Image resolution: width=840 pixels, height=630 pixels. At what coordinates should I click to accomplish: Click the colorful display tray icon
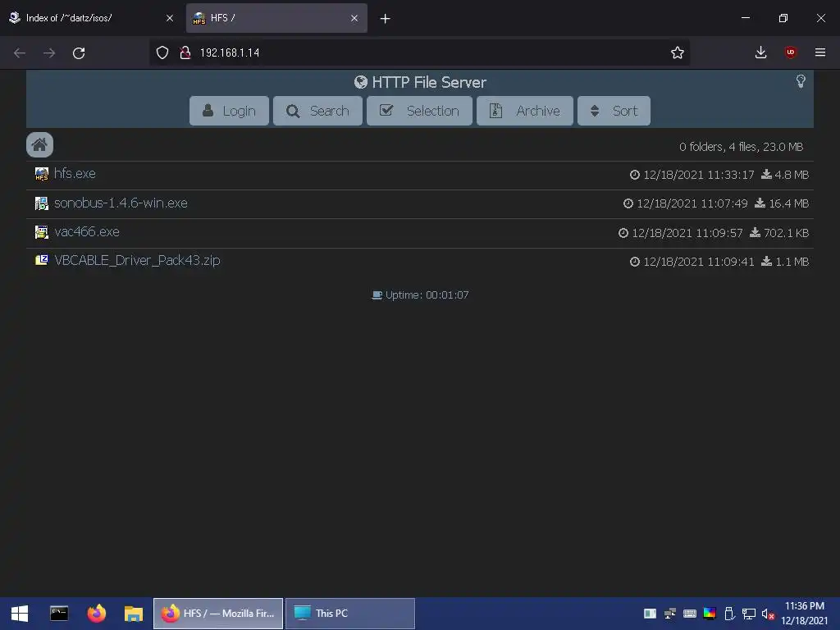pyautogui.click(x=710, y=614)
